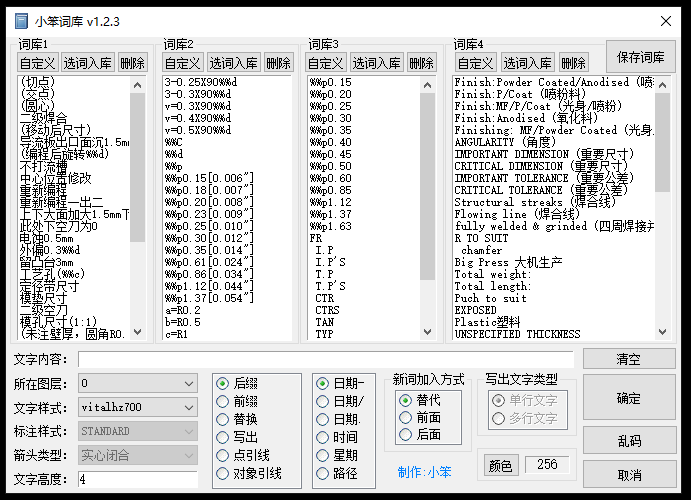
Task: Pick 前面 as new word insert mode
Action: coord(405,417)
